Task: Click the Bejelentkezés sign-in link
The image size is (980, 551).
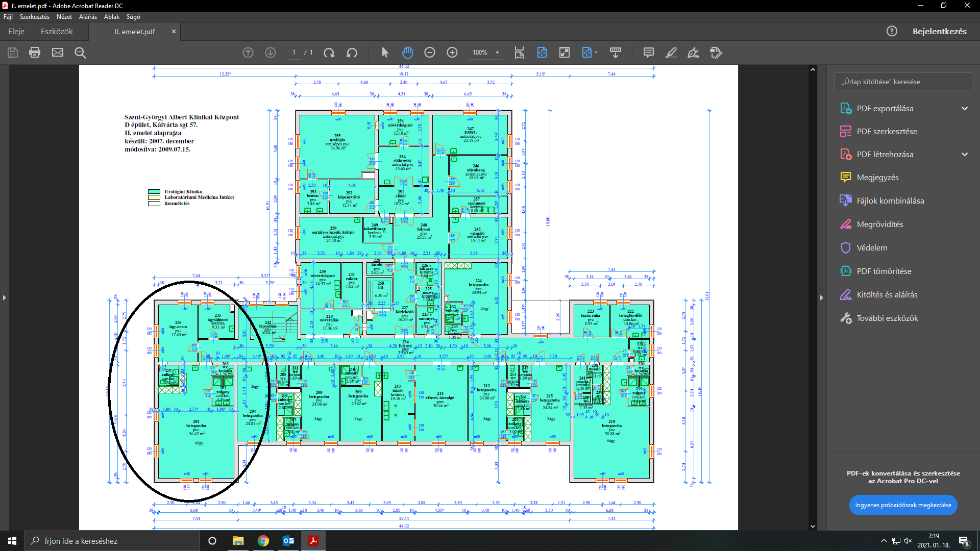Action: pyautogui.click(x=939, y=32)
